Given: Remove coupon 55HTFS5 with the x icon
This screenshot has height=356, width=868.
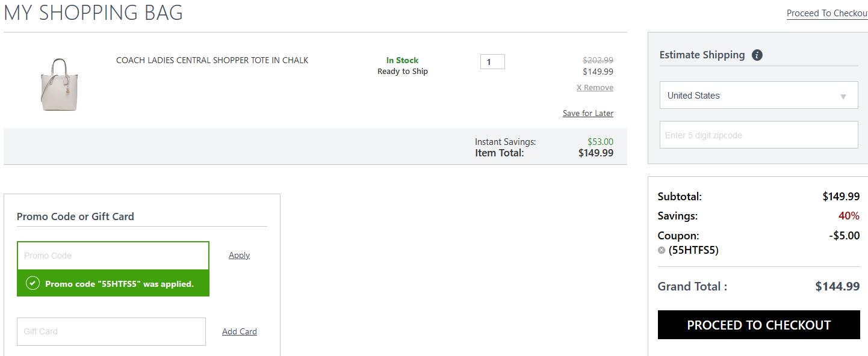Looking at the screenshot, I should pos(662,250).
